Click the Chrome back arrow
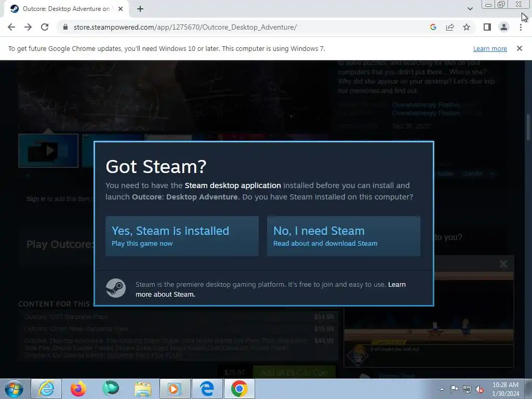Screen dimensions: 532x399 [11, 27]
